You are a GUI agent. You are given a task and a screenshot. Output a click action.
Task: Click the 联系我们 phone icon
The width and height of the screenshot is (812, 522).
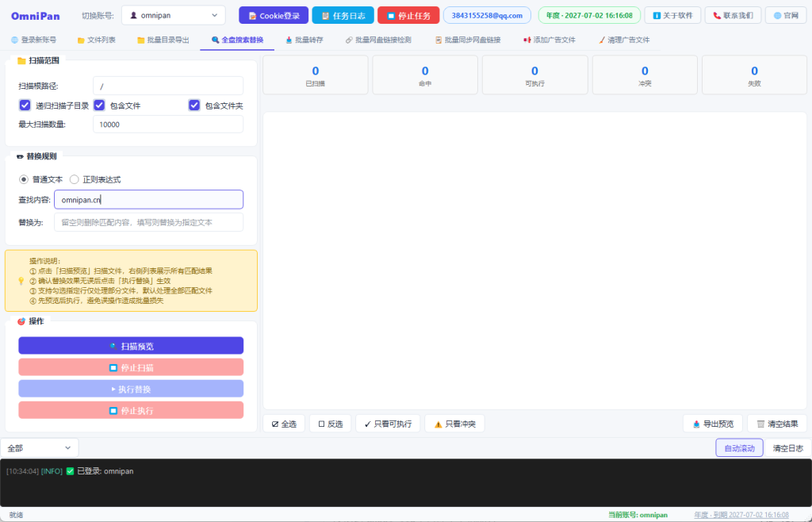(x=717, y=16)
